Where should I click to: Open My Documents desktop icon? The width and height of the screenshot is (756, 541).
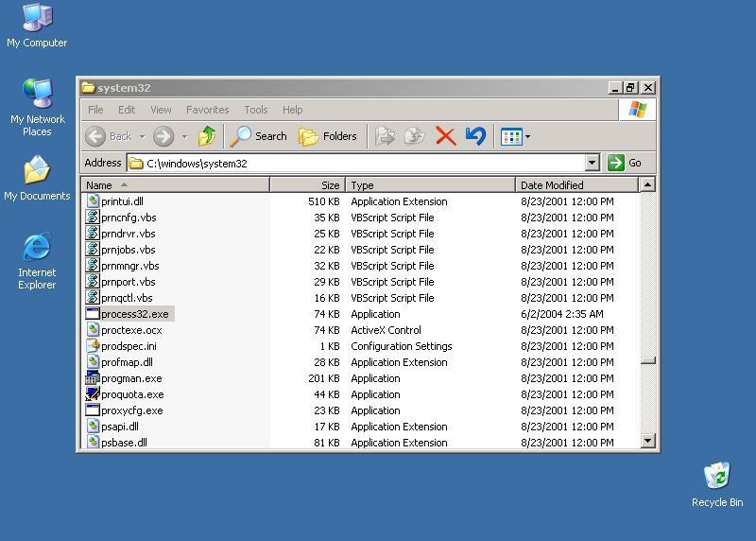tap(37, 178)
